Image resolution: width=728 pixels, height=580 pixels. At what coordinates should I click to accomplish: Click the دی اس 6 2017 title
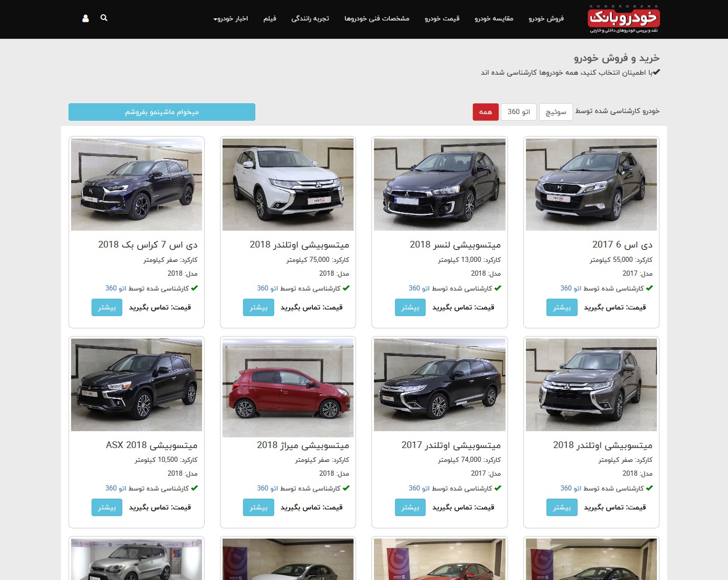coord(623,244)
